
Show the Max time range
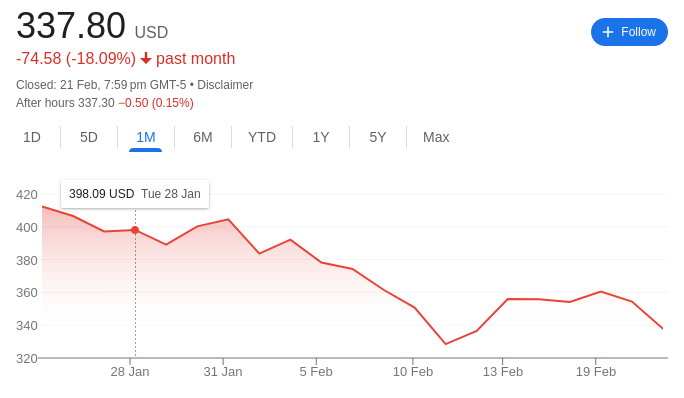click(436, 137)
